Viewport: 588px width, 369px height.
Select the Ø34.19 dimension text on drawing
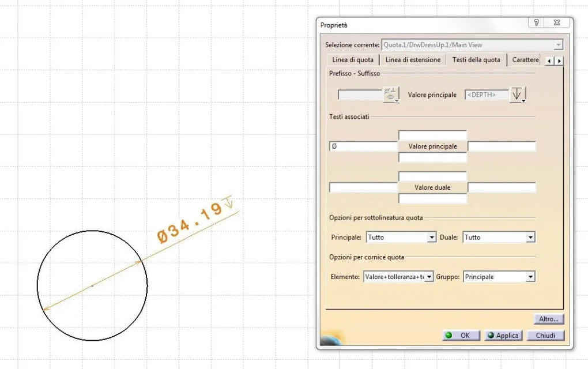click(x=190, y=223)
